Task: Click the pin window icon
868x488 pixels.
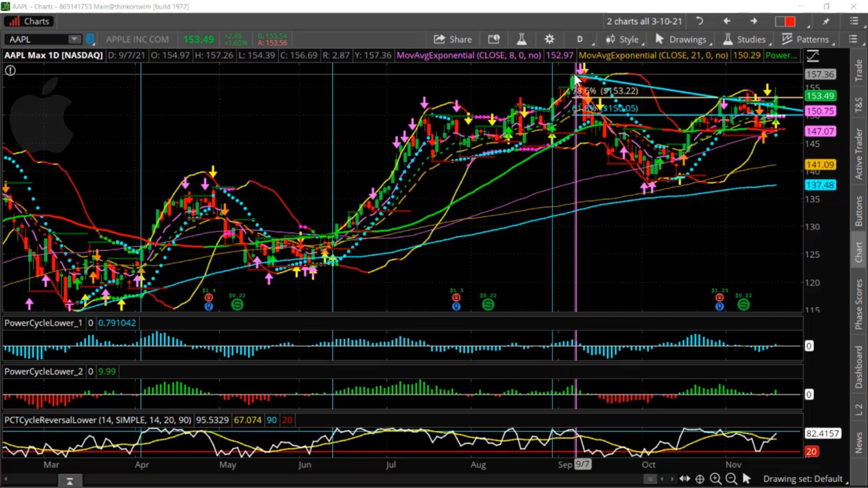Action: 826,21
